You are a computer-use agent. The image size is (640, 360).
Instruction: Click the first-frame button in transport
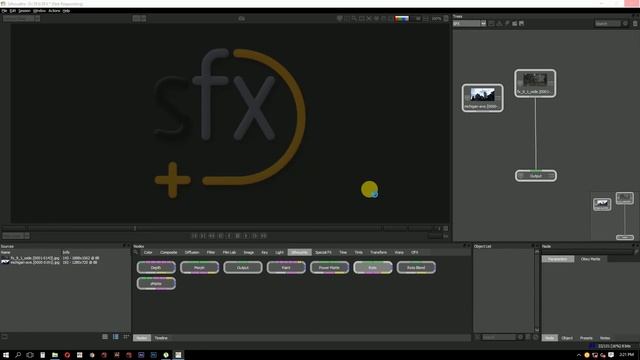[x=194, y=236]
